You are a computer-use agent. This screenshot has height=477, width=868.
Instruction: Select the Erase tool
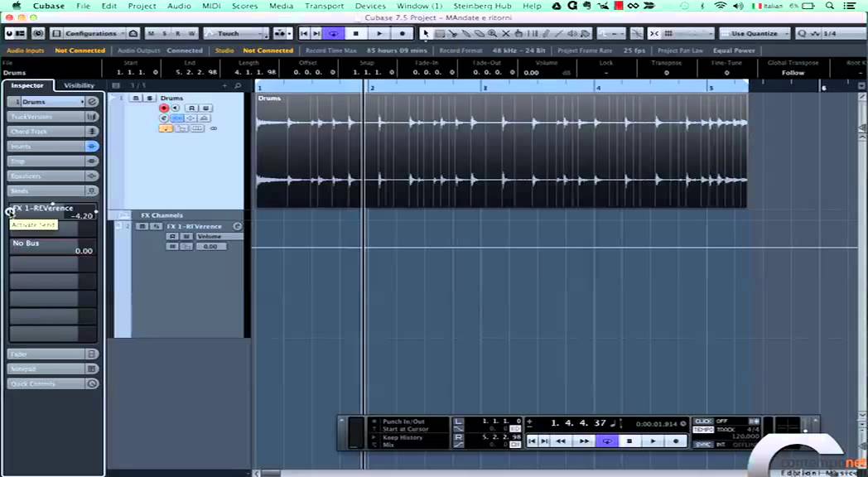pos(479,33)
